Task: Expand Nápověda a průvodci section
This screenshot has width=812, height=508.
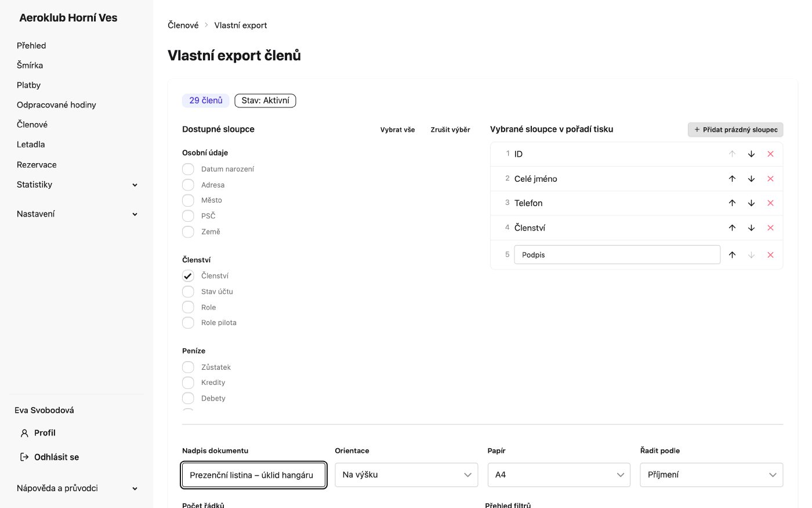Action: (77, 488)
